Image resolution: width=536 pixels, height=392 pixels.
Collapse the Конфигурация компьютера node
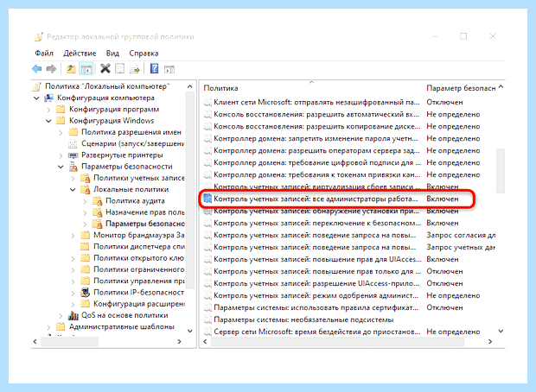36,98
